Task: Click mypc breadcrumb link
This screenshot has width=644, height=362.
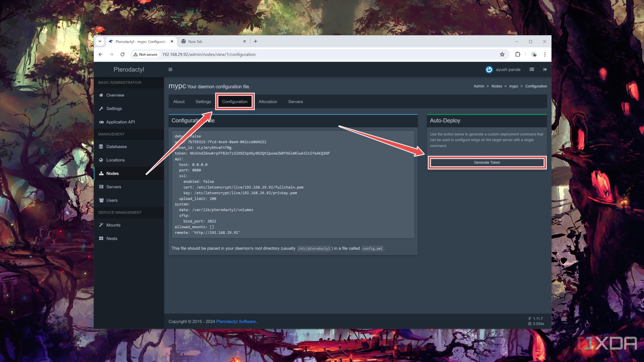Action: [513, 86]
